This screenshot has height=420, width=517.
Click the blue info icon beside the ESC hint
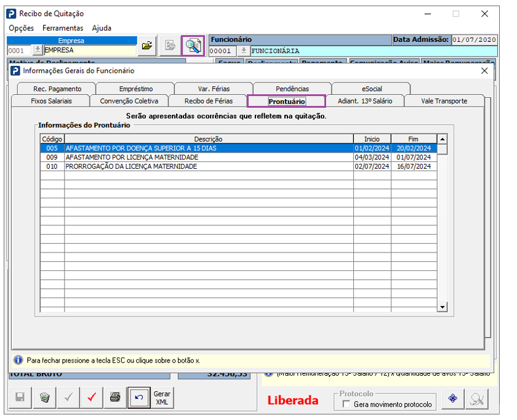[18, 360]
